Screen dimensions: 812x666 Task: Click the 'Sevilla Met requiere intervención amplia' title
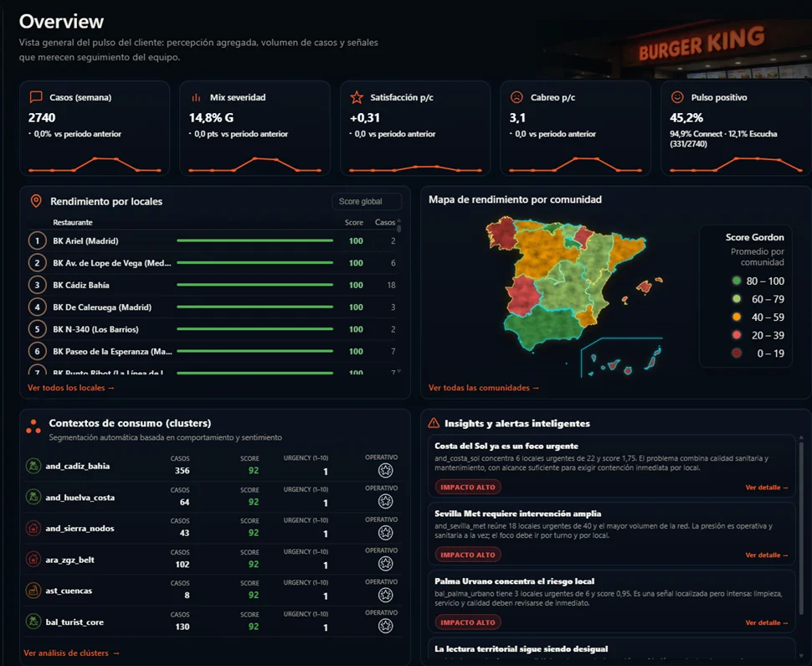[x=518, y=514]
